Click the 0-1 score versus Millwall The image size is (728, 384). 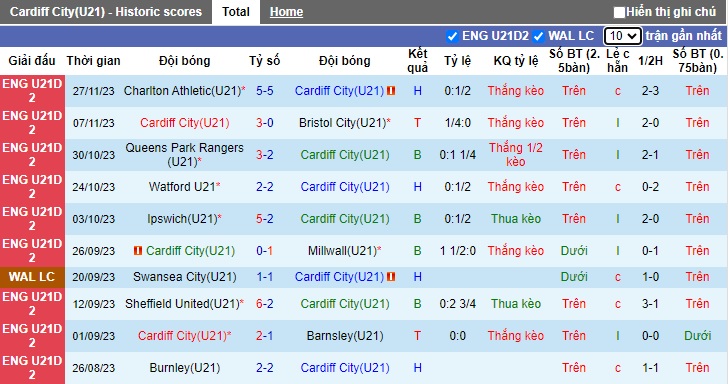(265, 251)
